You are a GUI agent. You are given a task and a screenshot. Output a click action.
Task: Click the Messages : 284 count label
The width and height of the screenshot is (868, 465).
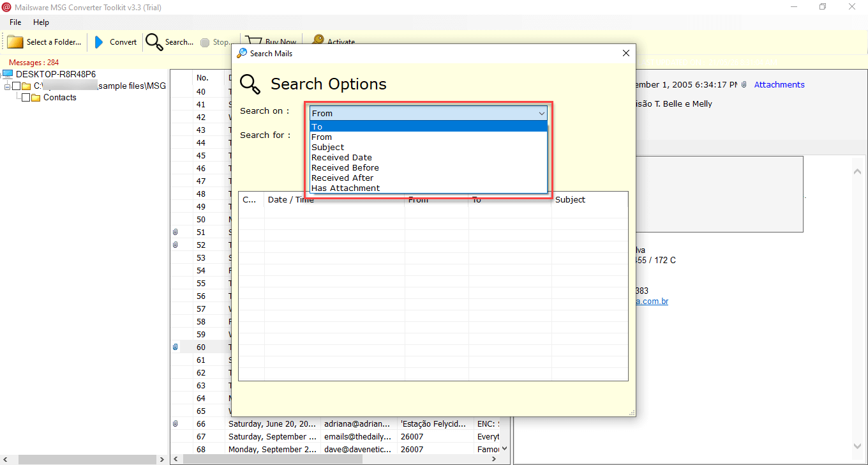coord(34,63)
